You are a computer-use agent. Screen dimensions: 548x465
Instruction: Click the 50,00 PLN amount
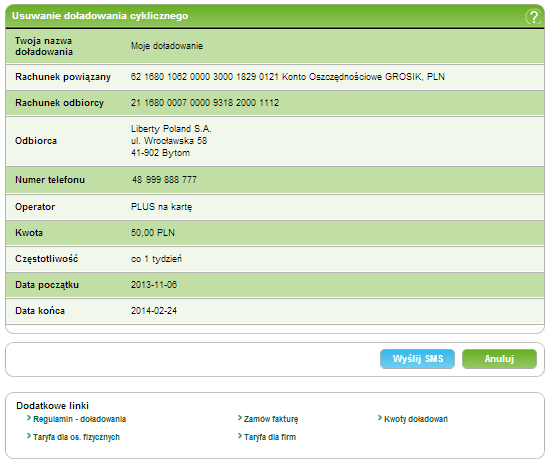153,233
